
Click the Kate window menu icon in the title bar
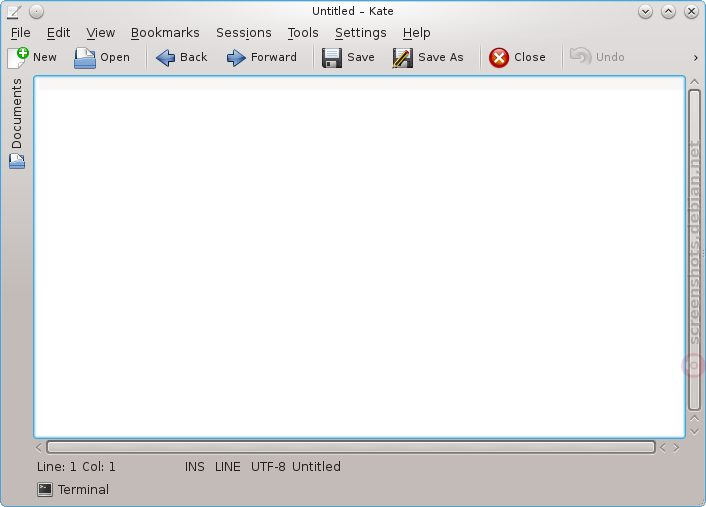[14, 12]
